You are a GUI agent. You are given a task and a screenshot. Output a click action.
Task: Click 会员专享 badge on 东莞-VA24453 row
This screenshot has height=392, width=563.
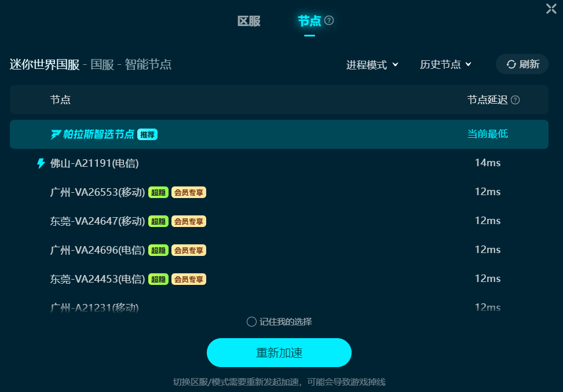coord(189,279)
